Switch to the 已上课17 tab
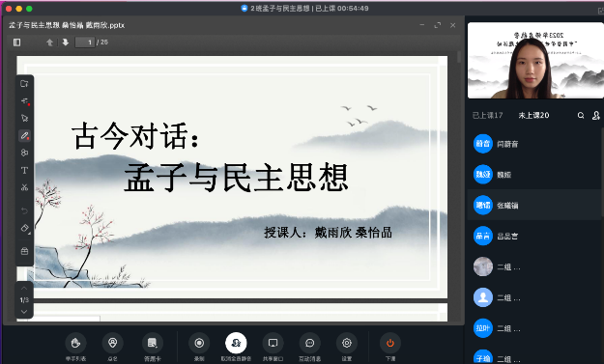Image resolution: width=604 pixels, height=364 pixels. 488,115
